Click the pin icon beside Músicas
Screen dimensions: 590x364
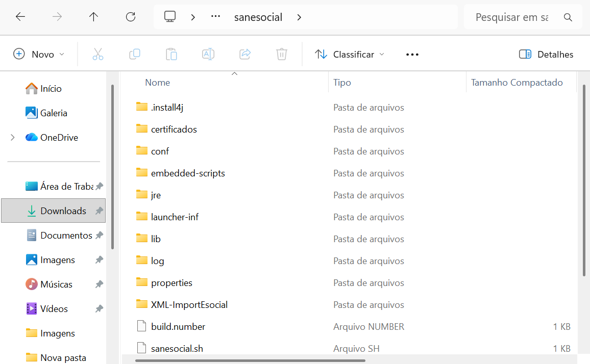(100, 284)
